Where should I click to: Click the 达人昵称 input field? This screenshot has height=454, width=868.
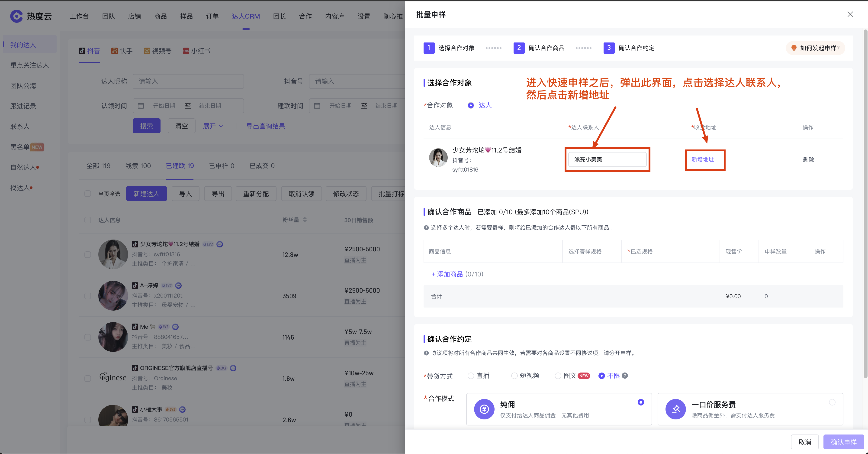pos(188,81)
